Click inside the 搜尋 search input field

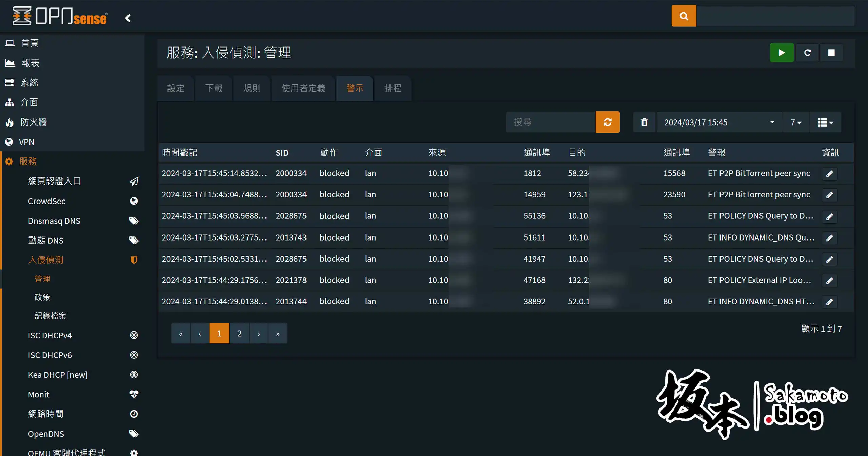click(550, 122)
